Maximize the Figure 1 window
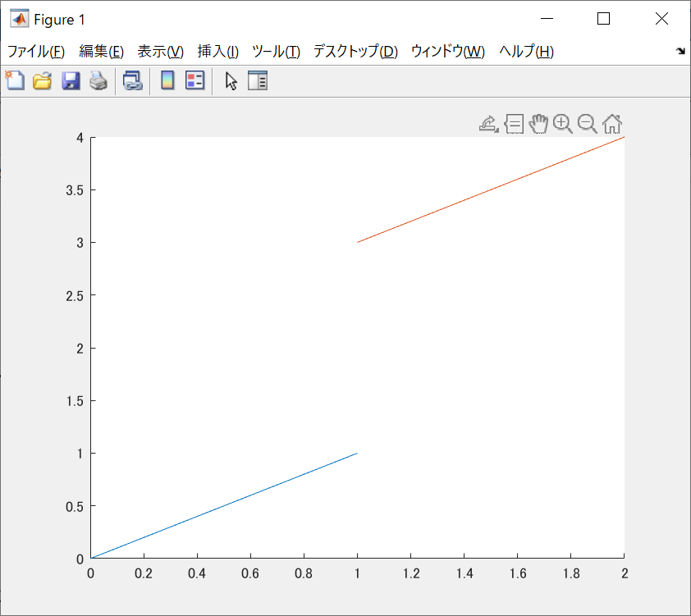Screen dimensions: 691x616 tap(604, 19)
